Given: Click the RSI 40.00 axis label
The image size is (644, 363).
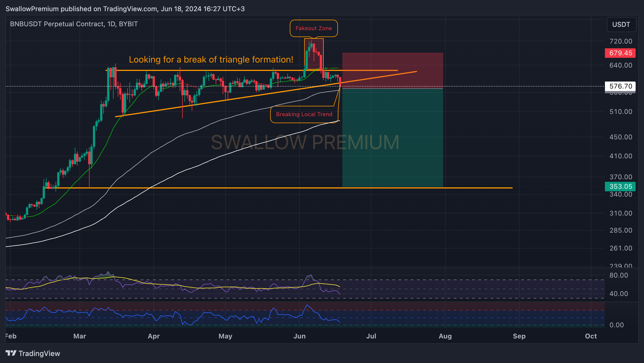Looking at the screenshot, I should pyautogui.click(x=619, y=294).
